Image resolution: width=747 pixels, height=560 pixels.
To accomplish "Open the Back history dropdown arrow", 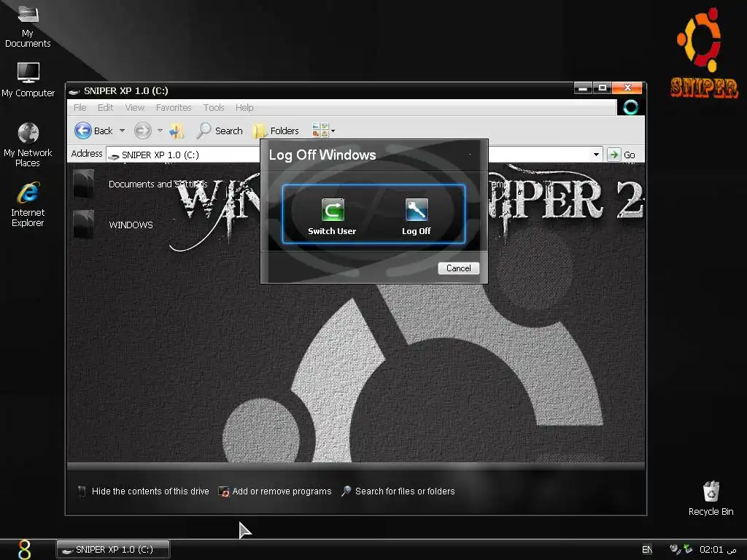I will coord(122,131).
